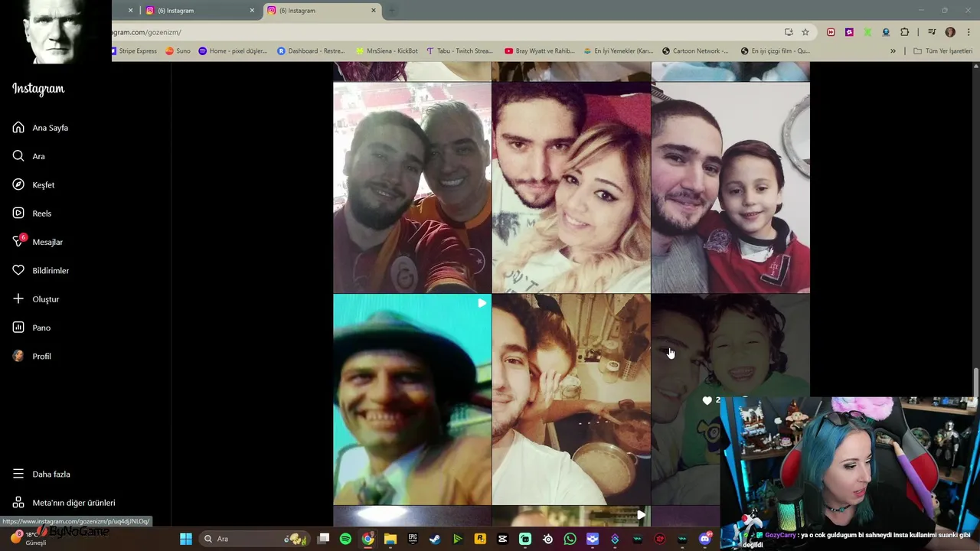Open Discord from the taskbar
The image size is (980, 551).
[704, 539]
